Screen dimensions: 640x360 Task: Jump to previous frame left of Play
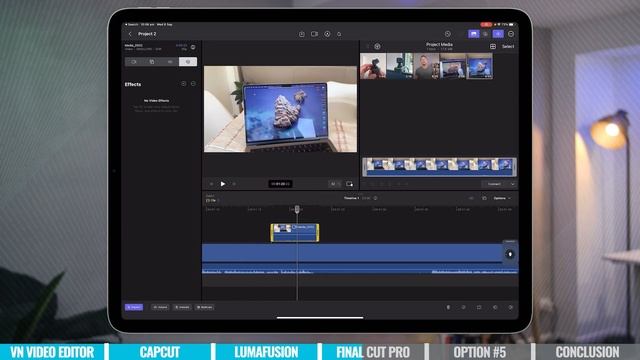[211, 184]
